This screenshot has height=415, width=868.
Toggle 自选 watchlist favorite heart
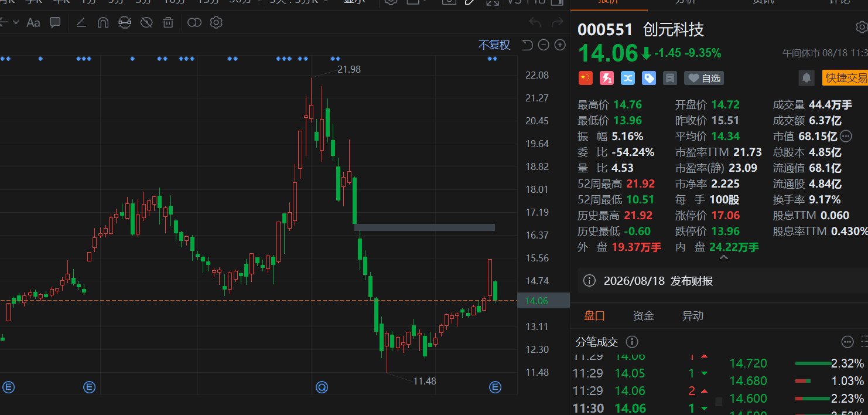pos(703,77)
